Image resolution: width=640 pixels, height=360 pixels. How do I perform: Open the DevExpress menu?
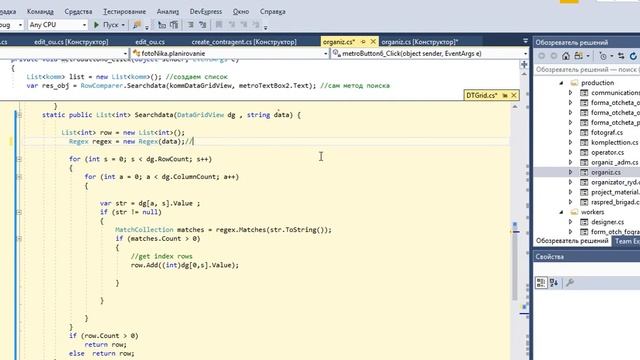[206, 11]
